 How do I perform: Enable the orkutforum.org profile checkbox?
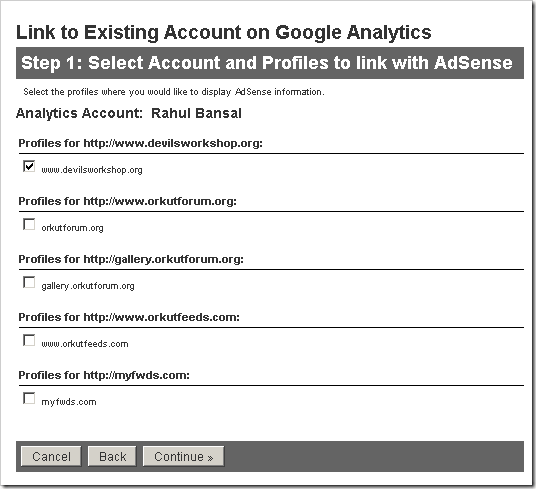click(29, 225)
